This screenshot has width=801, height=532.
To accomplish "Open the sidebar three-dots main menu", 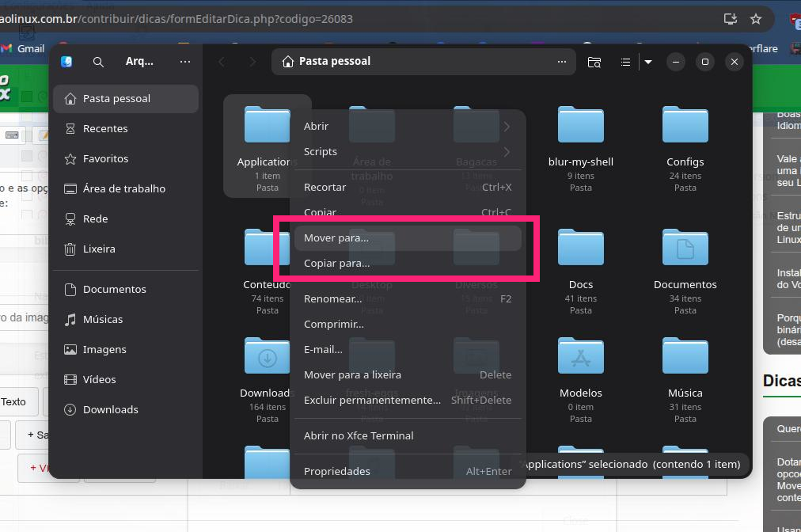I will pos(185,62).
